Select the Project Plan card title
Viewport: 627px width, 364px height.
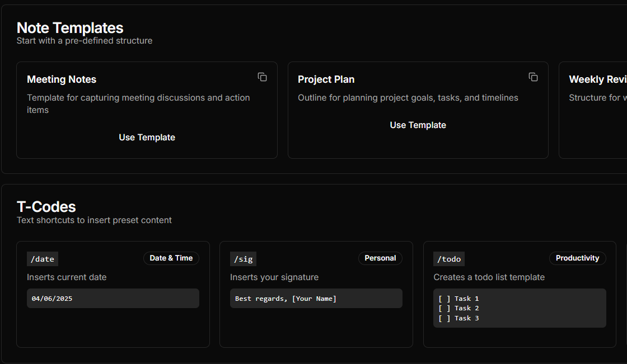(x=326, y=79)
